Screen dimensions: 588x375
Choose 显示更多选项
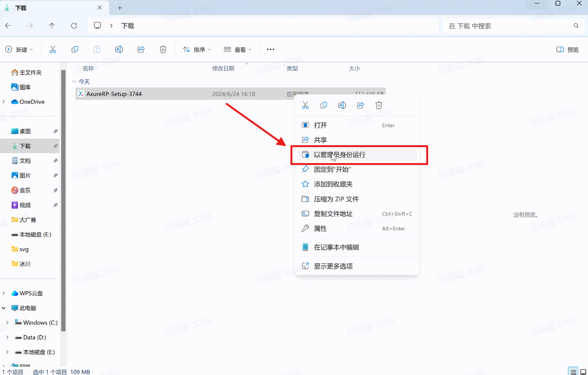[x=357, y=266]
